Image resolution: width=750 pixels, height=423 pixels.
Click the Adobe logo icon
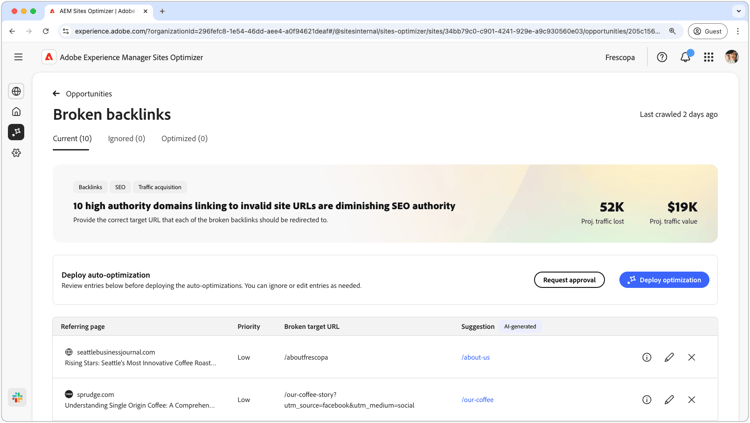(x=49, y=57)
